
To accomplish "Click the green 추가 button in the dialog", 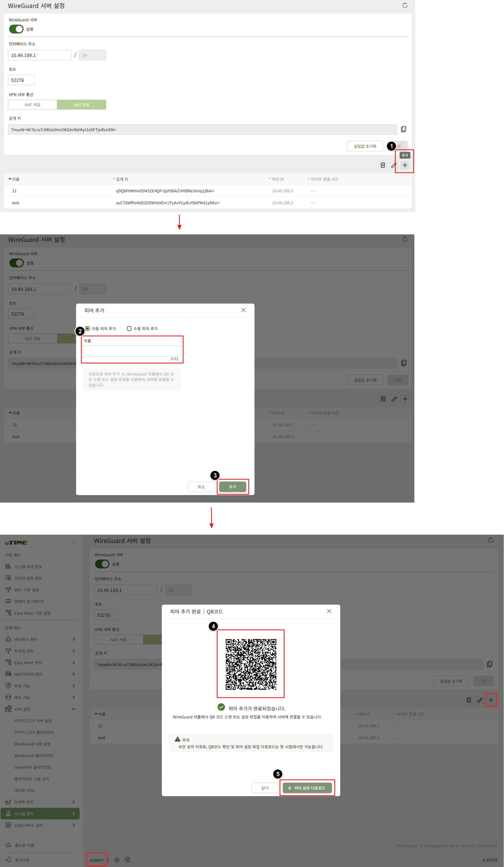I will tap(232, 487).
